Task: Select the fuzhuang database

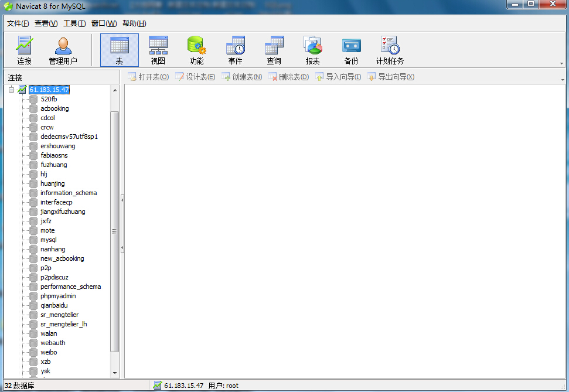Action: [54, 165]
